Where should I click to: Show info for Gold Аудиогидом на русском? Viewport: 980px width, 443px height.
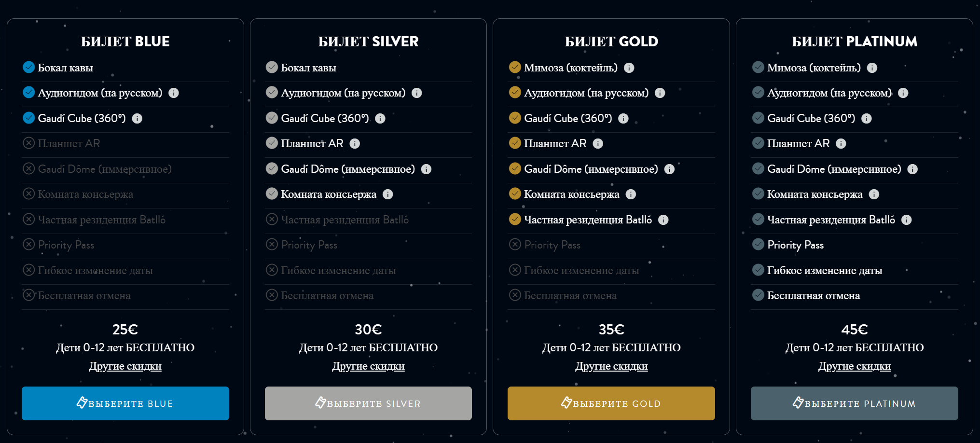[x=660, y=93]
